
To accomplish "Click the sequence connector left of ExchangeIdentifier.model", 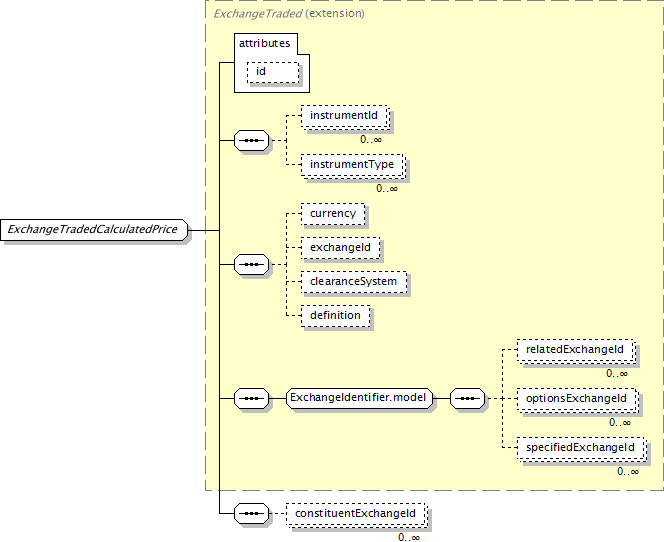I will 250,398.
